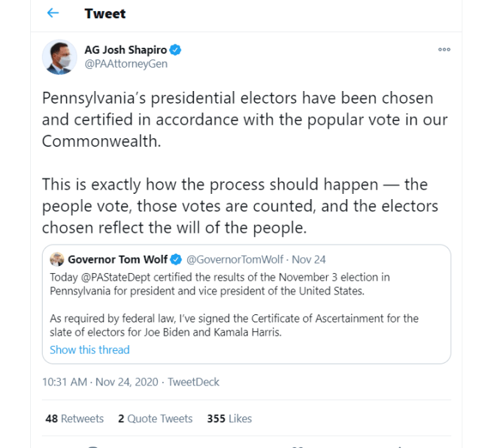Click the quoted tweet's Nov 24 date

pyautogui.click(x=309, y=259)
